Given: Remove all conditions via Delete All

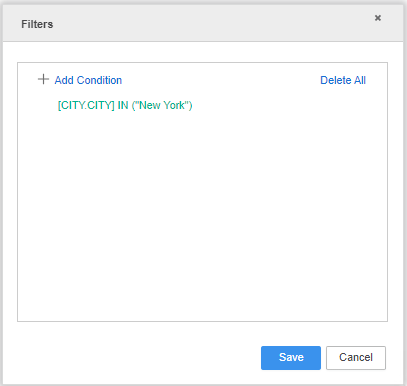Looking at the screenshot, I should (343, 80).
